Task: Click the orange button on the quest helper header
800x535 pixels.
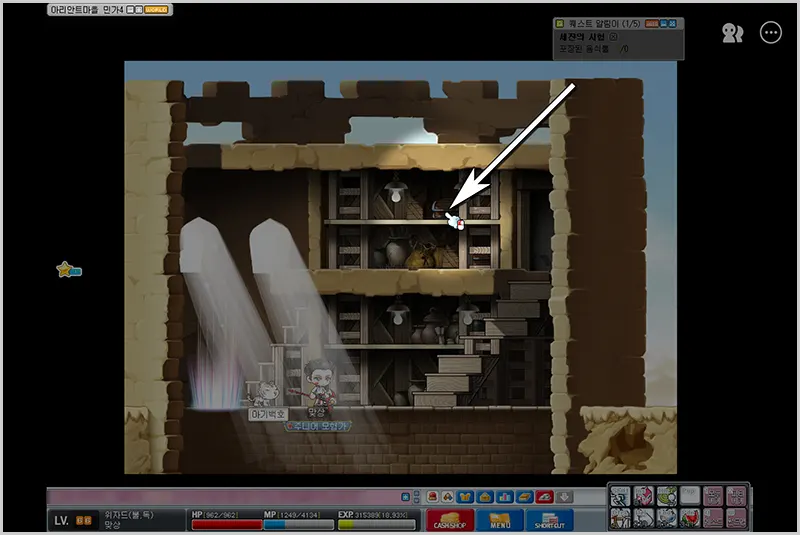Action: (652, 23)
